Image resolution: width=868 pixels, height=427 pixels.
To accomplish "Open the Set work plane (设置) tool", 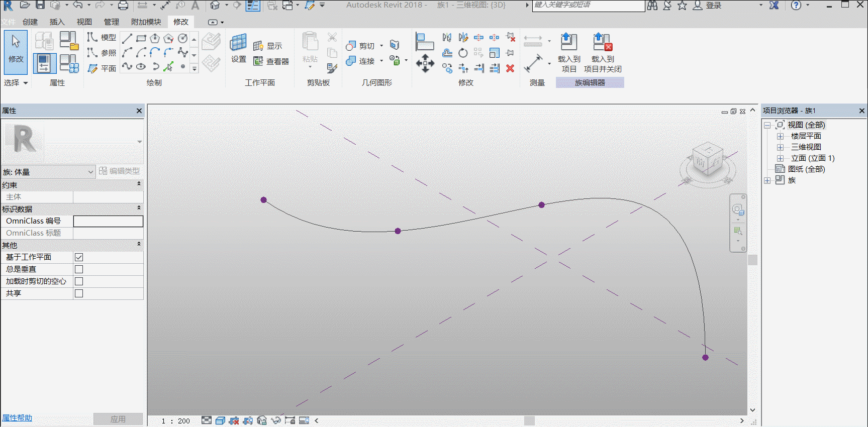I will click(x=238, y=49).
